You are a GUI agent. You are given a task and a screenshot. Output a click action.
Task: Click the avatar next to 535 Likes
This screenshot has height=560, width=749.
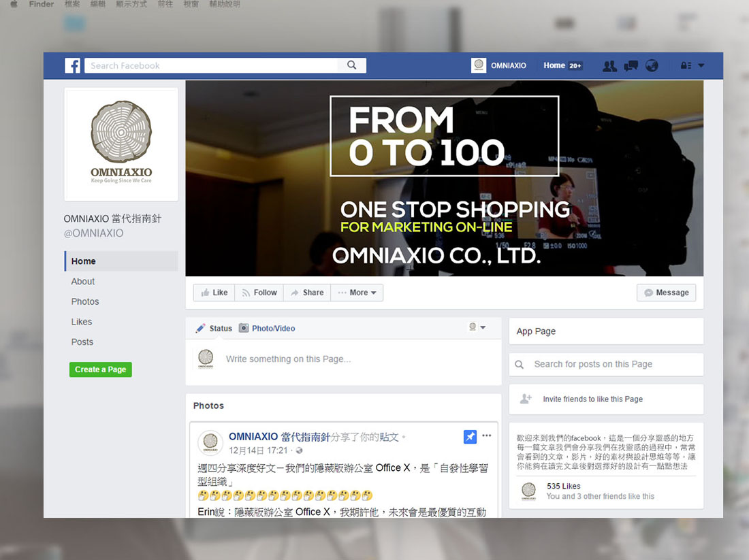pos(528,491)
